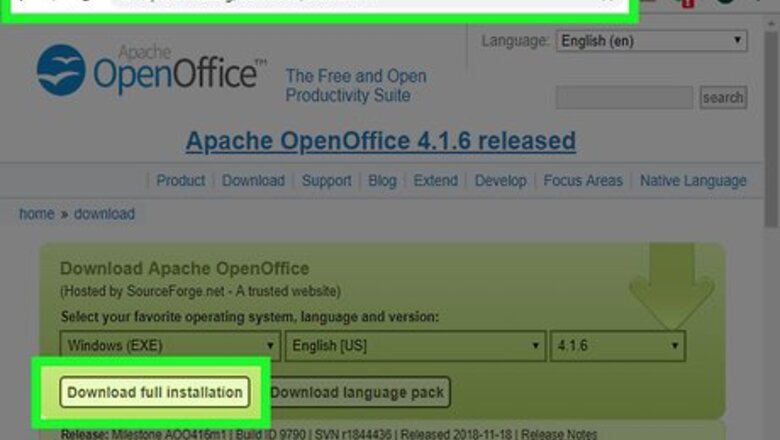Open the Develop menu item

click(x=500, y=180)
